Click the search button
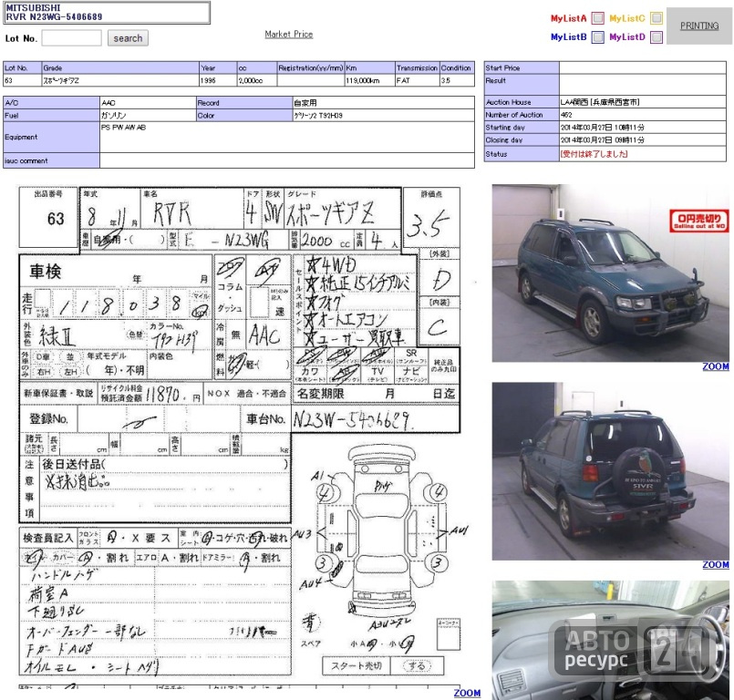This screenshot has width=734, height=700. click(128, 38)
